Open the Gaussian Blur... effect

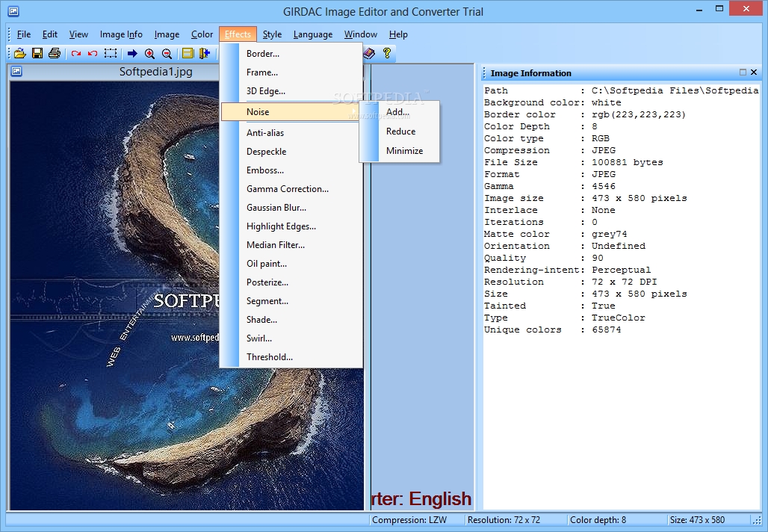pyautogui.click(x=276, y=208)
